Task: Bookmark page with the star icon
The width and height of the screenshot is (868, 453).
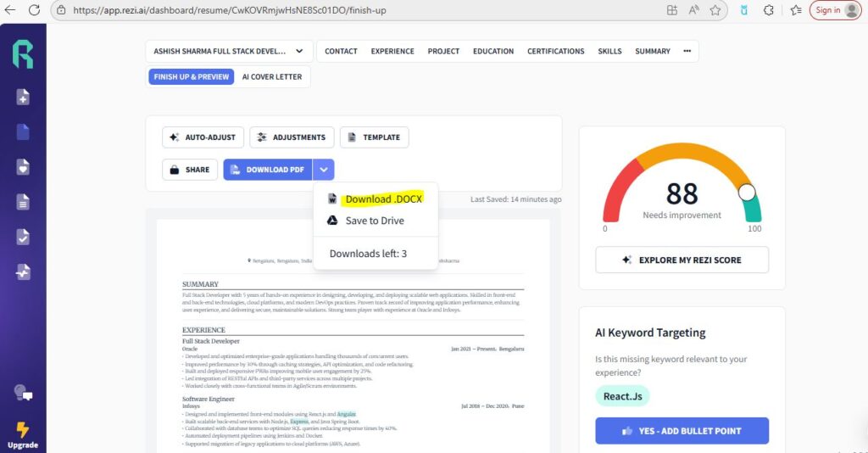Action: (715, 10)
